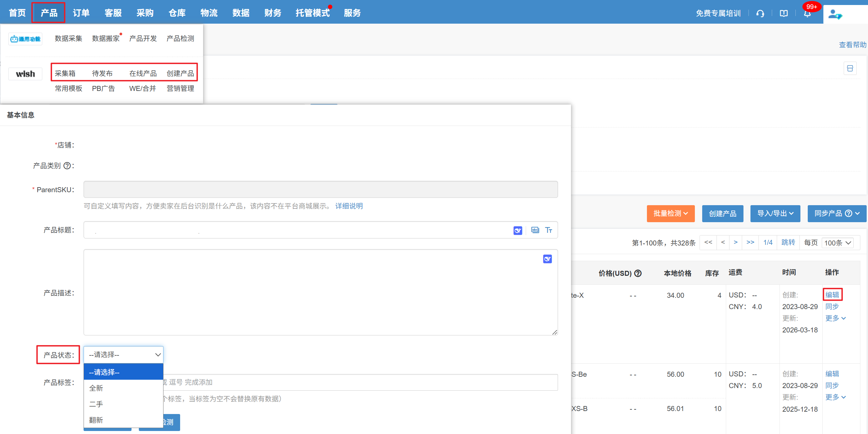
Task: Choose 二手 option from status dropdown
Action: (x=96, y=404)
